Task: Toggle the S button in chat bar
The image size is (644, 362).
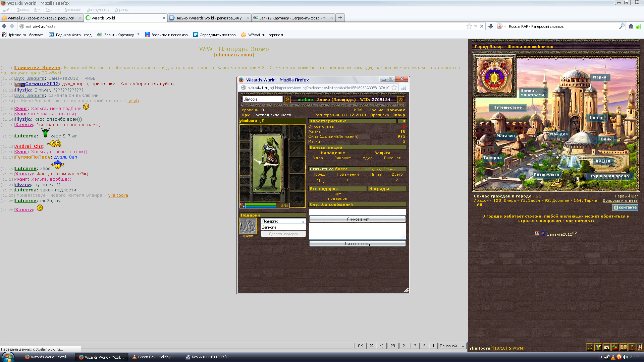Action: [424, 346]
